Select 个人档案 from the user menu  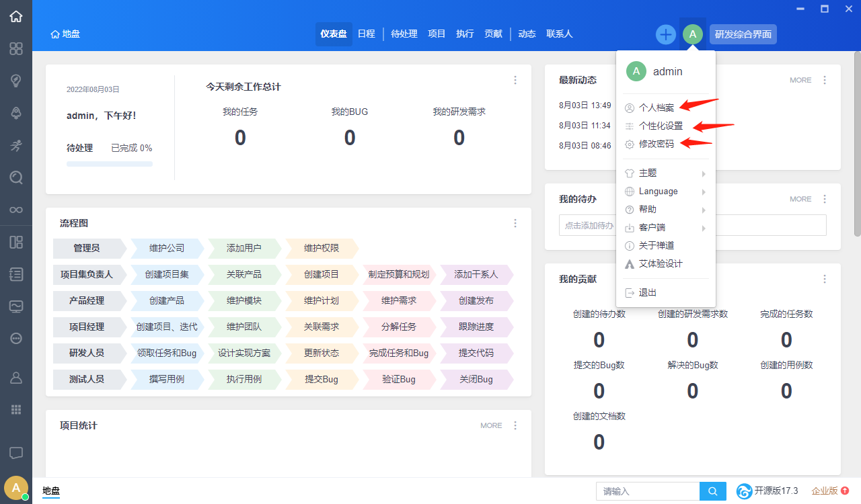[x=656, y=108]
